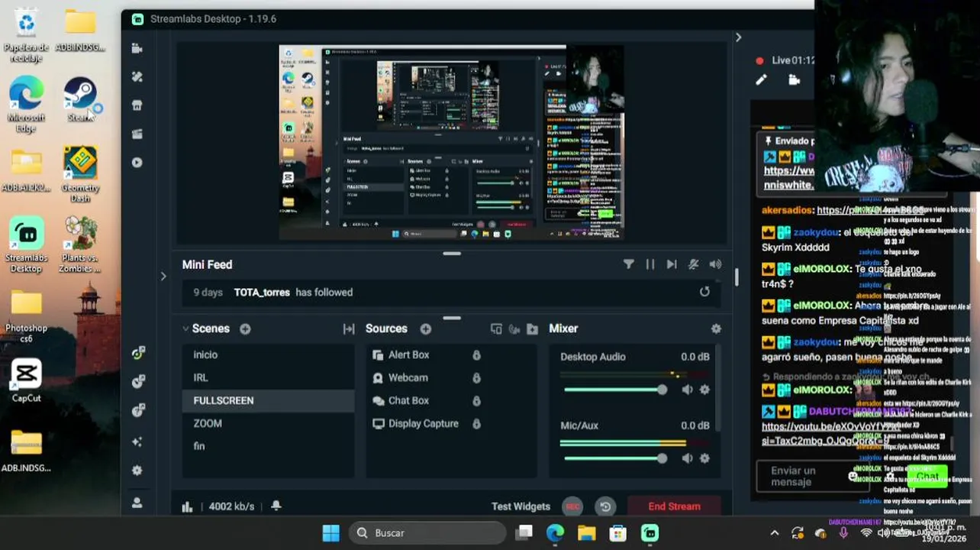Screen dimensions: 980x550
Task: Select the IRL scene
Action: point(268,377)
